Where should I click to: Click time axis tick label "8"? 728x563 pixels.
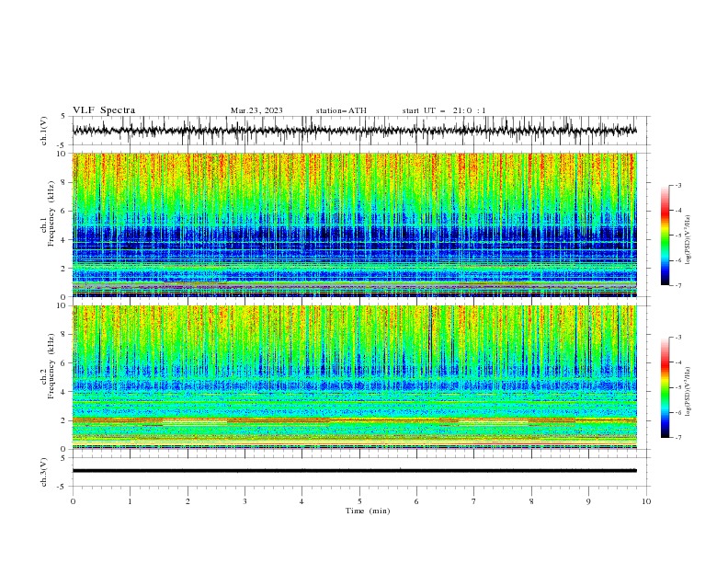tap(531, 501)
